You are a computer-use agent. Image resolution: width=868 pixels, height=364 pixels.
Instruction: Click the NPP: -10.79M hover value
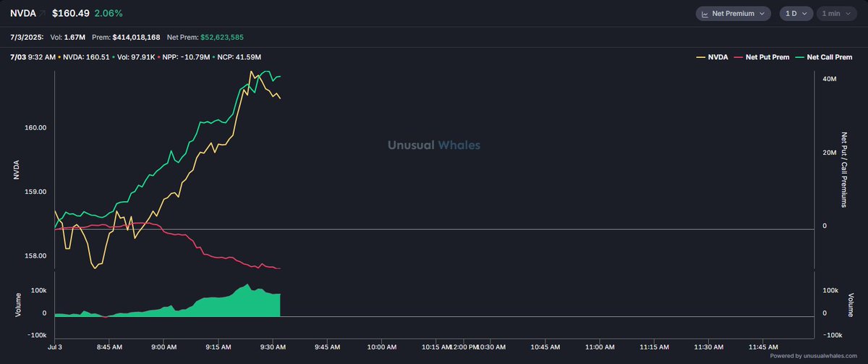point(187,56)
